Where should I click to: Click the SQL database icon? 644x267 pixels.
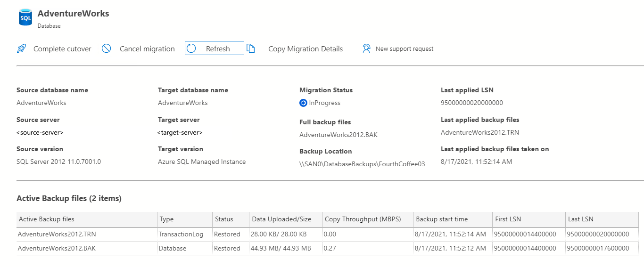[x=25, y=17]
